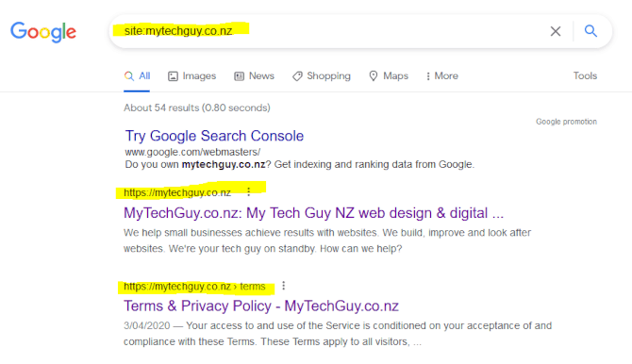The height and width of the screenshot is (364, 632).
Task: Click the mytechguy.co.nz › terms breadcrumb URL
Action: pyautogui.click(x=194, y=286)
